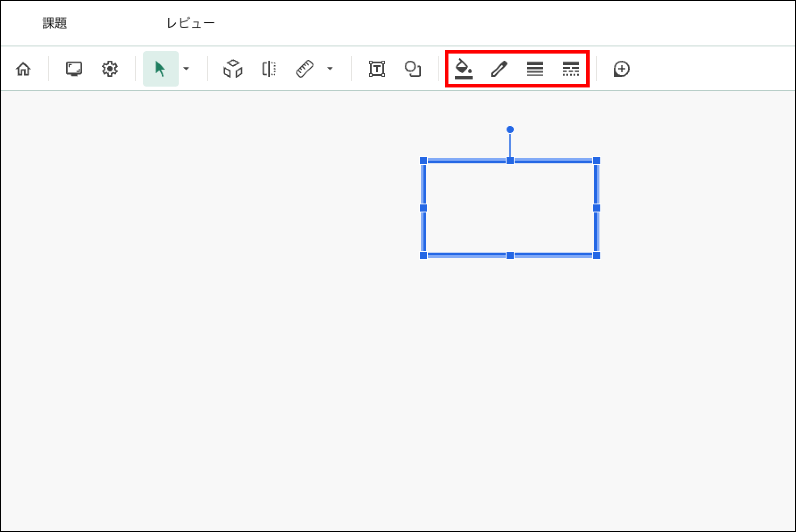Select the text box tool
The height and width of the screenshot is (532, 796).
377,69
